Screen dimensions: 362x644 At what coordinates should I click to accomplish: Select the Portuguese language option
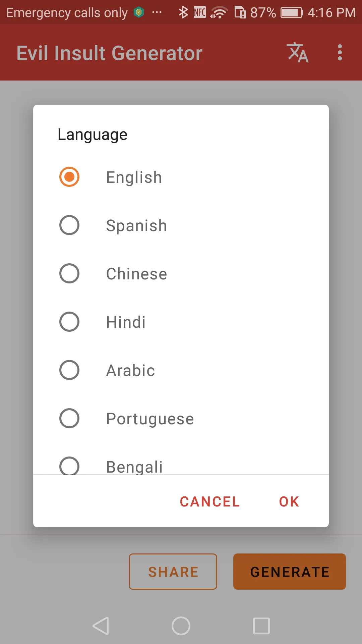[x=181, y=418]
